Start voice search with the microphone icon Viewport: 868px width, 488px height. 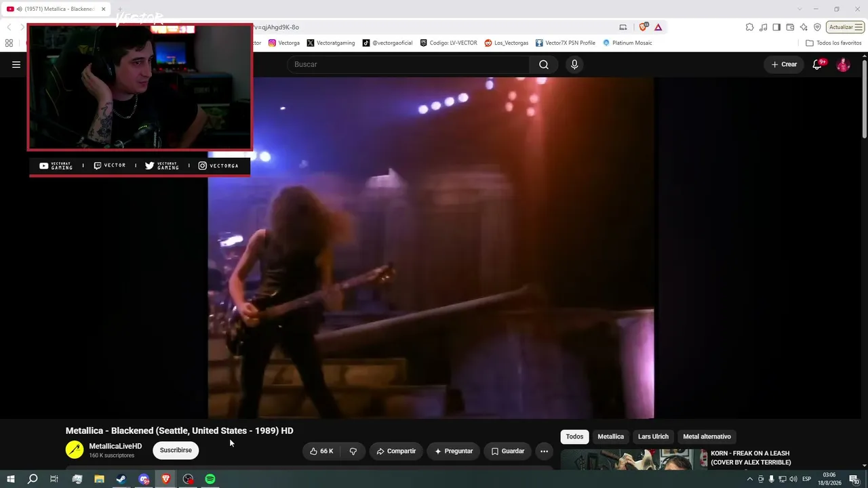point(574,64)
